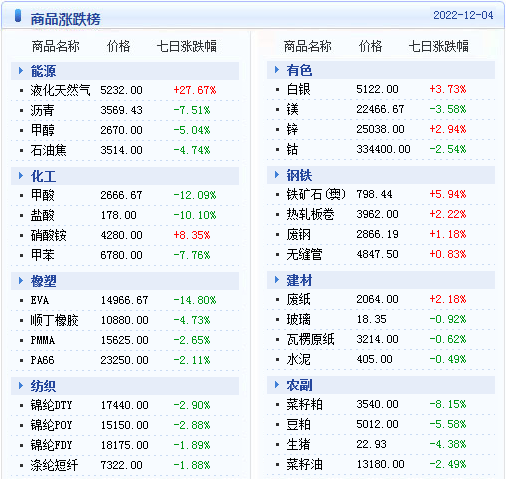The image size is (506, 479).
Task: Click price 334400.00 for 钴
Action: [x=383, y=149]
